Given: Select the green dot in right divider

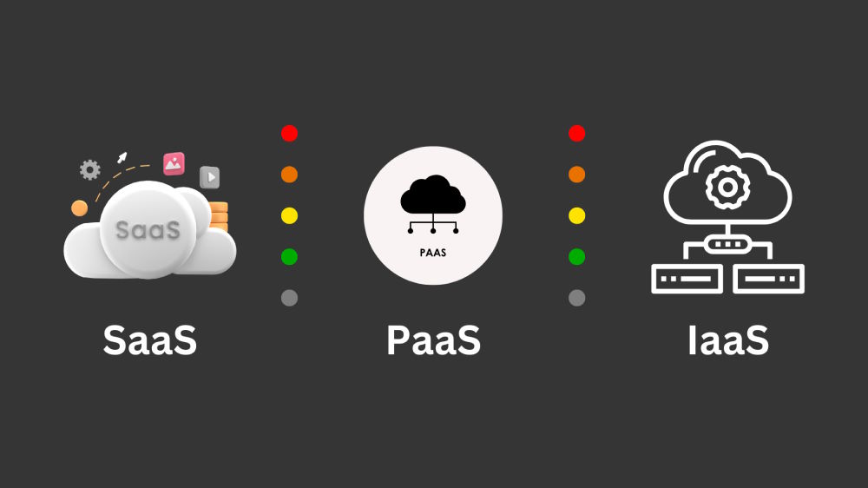Looking at the screenshot, I should 577,257.
